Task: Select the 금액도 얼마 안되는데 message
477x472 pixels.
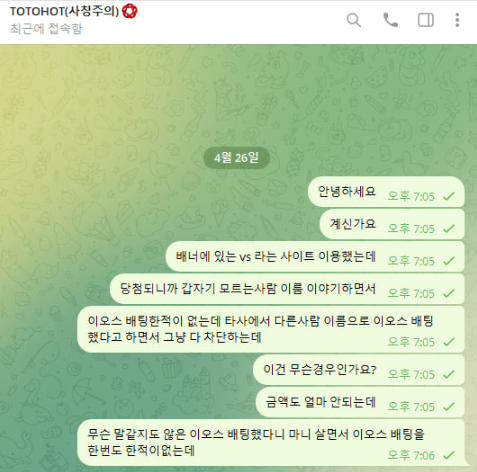Action: click(x=360, y=402)
